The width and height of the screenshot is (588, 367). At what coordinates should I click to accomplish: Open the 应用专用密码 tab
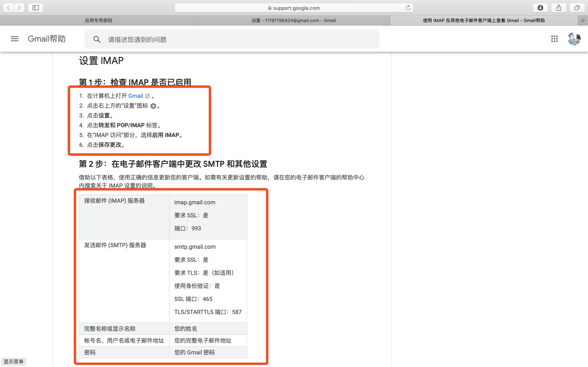[x=98, y=20]
